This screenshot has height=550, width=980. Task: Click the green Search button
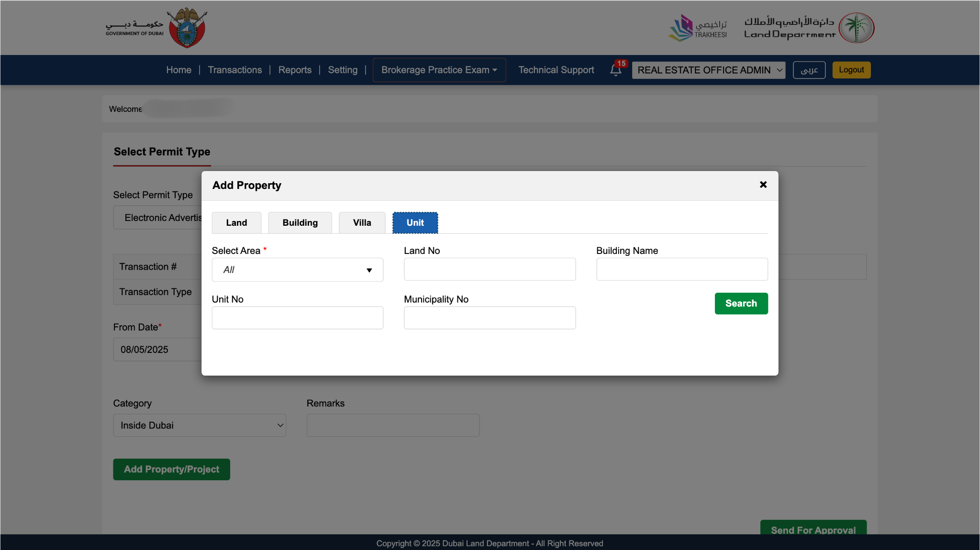pos(740,303)
